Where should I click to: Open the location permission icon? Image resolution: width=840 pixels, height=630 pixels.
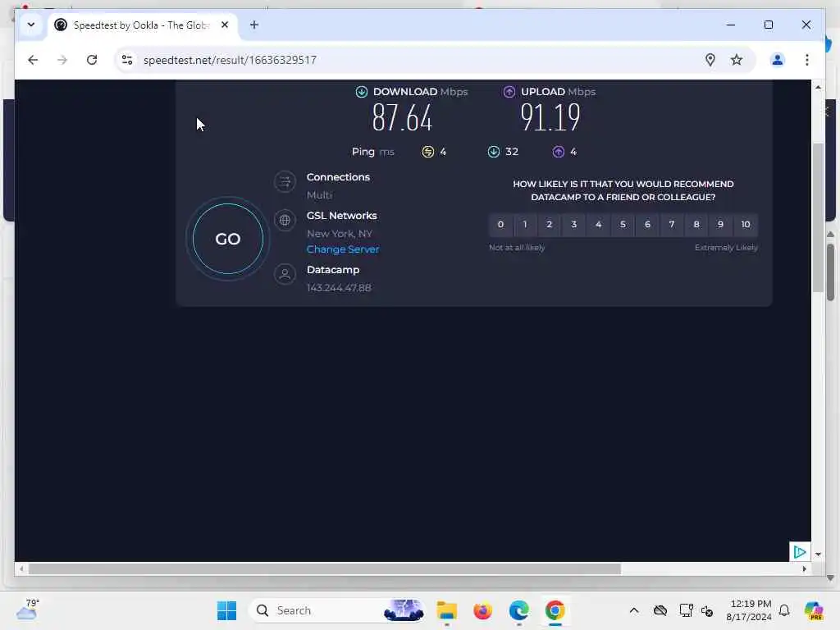point(710,60)
